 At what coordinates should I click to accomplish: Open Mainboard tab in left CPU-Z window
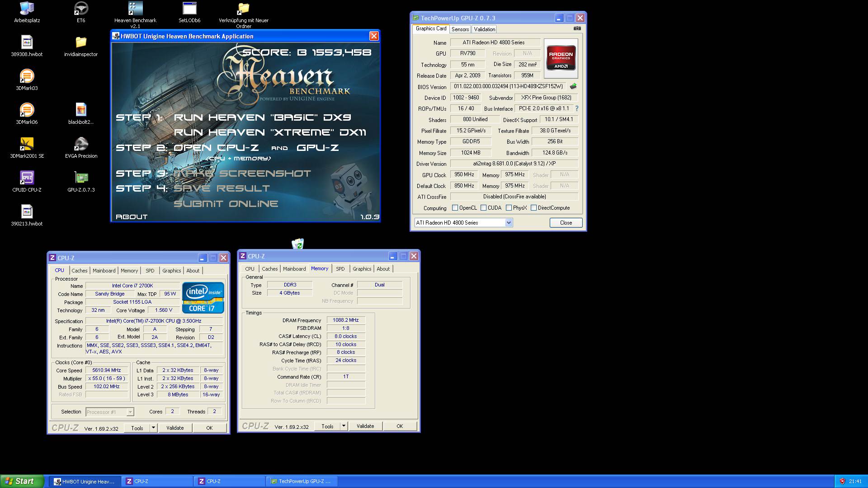click(104, 271)
